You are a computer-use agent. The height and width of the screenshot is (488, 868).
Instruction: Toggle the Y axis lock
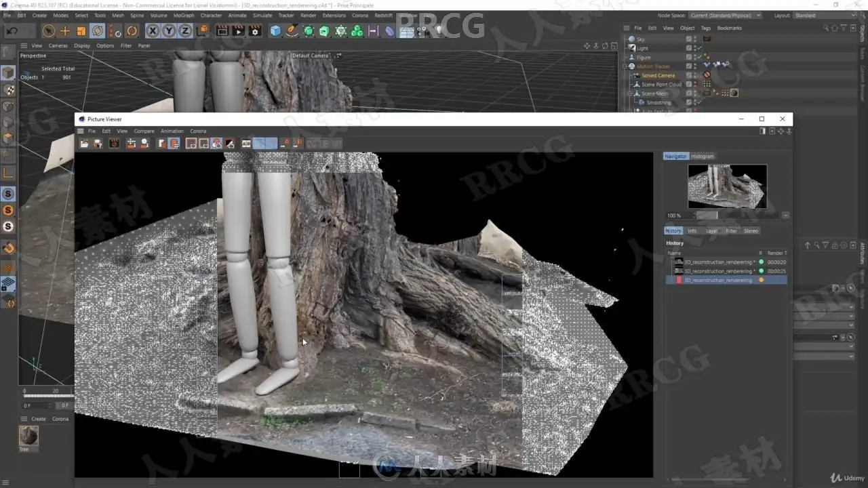click(x=169, y=30)
